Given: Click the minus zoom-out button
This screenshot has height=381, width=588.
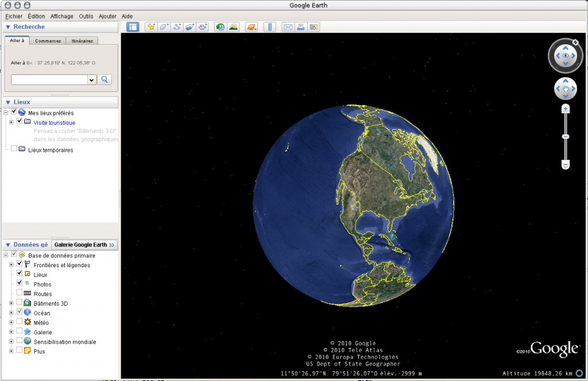Looking at the screenshot, I should click(566, 164).
